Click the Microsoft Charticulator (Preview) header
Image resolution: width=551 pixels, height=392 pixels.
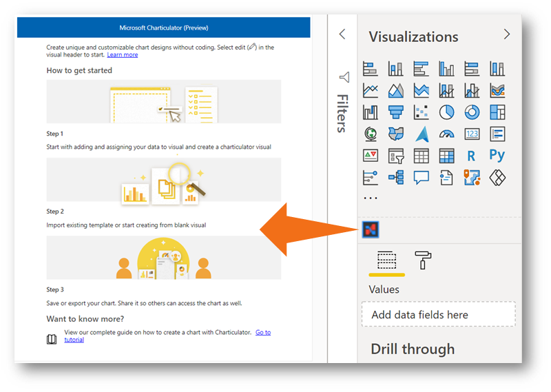click(164, 28)
